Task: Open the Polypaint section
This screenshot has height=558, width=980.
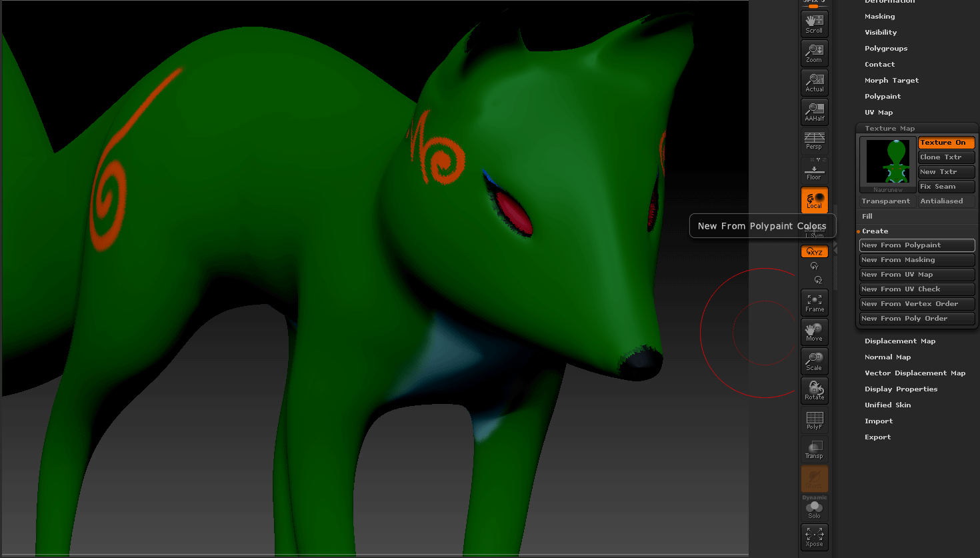Action: pyautogui.click(x=883, y=96)
